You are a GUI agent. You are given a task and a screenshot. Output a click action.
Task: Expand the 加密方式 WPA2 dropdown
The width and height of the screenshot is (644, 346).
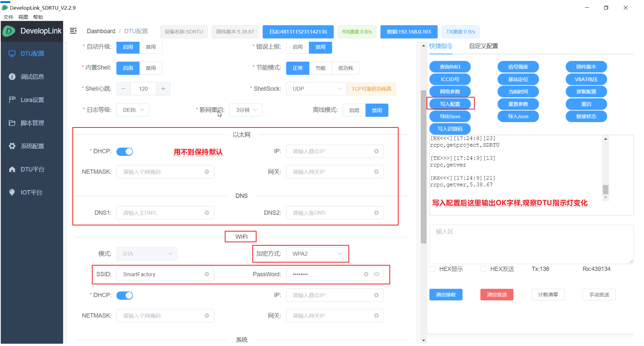point(316,254)
